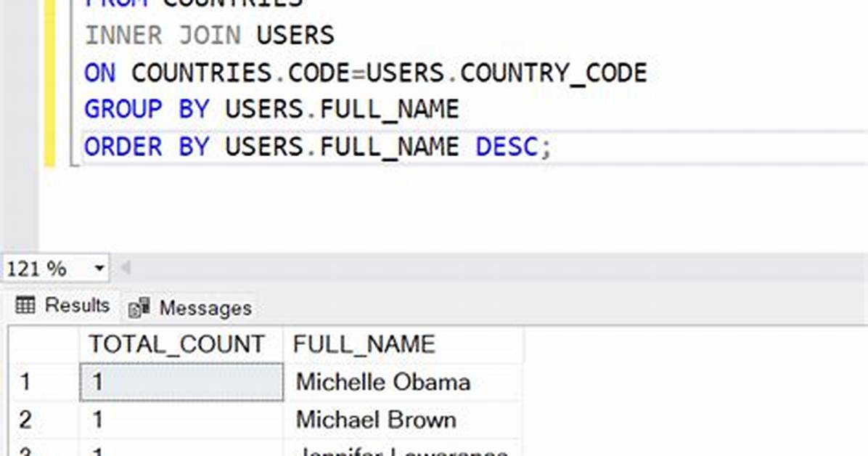The image size is (868, 456).
Task: Click the INNER JOIN USERS line
Action: 209,36
